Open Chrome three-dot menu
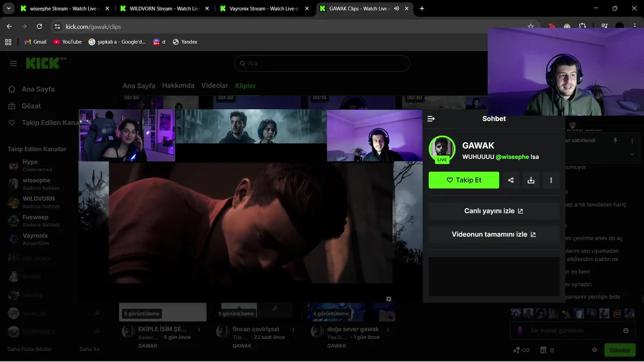Viewport: 644px width, 362px height. (634, 26)
